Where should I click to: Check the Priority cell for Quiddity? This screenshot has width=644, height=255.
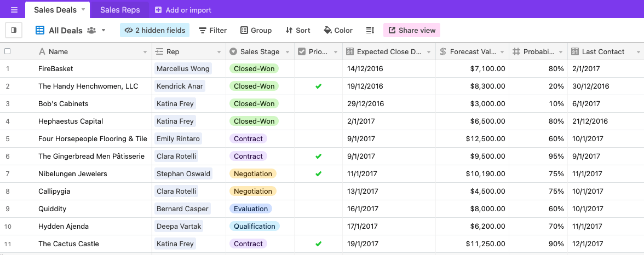[318, 209]
